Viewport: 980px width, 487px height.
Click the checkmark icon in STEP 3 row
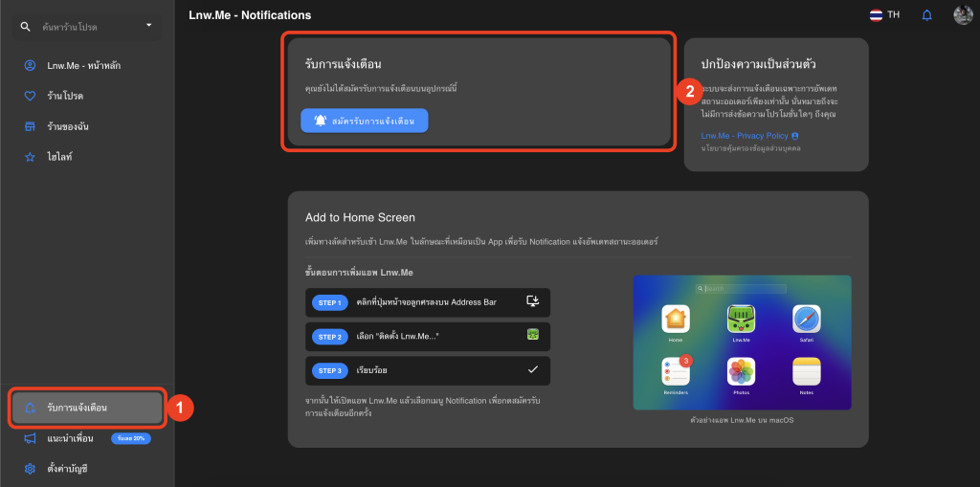pos(533,369)
